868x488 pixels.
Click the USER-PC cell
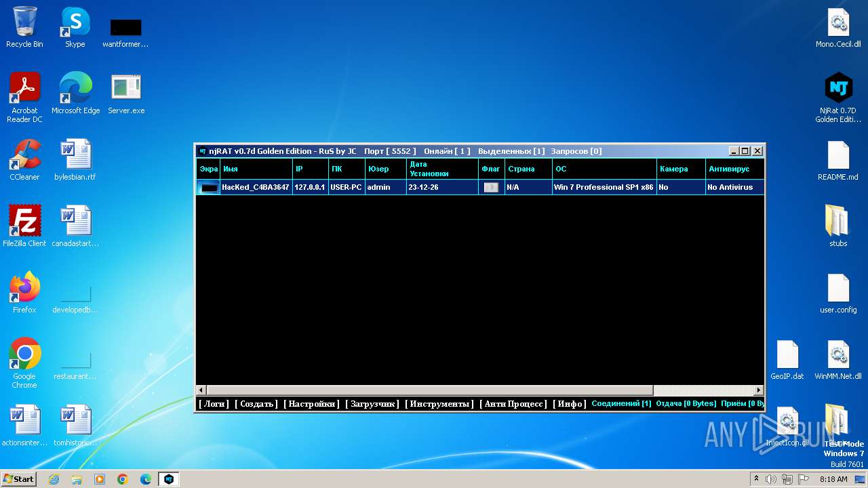[x=347, y=187]
